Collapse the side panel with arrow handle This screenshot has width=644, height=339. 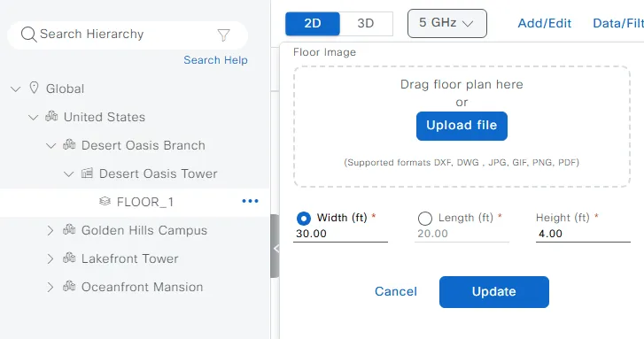click(x=275, y=248)
